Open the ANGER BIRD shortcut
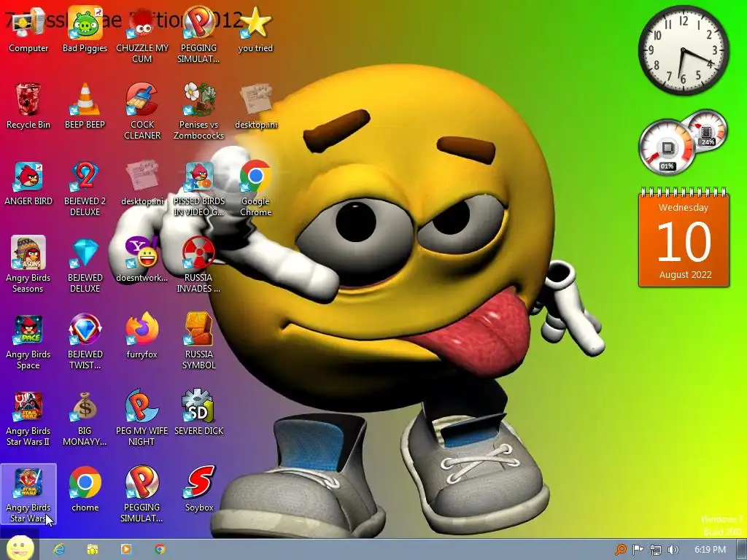The height and width of the screenshot is (560, 747). (x=28, y=183)
